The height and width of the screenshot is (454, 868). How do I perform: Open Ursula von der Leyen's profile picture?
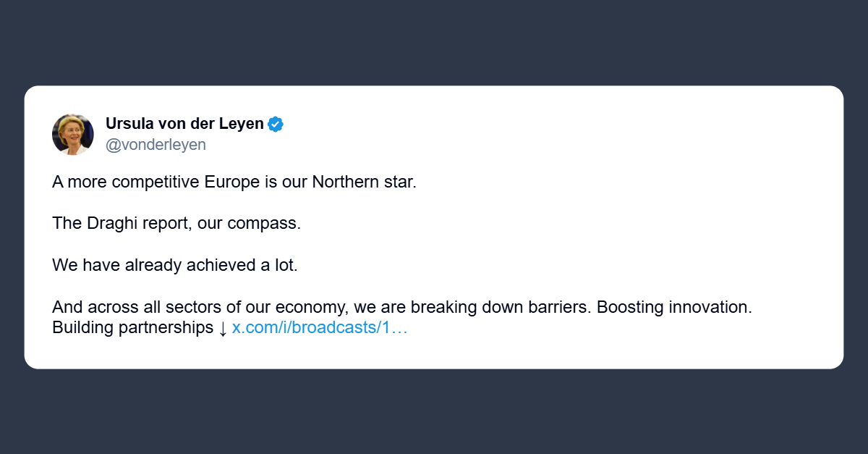pos(73,134)
